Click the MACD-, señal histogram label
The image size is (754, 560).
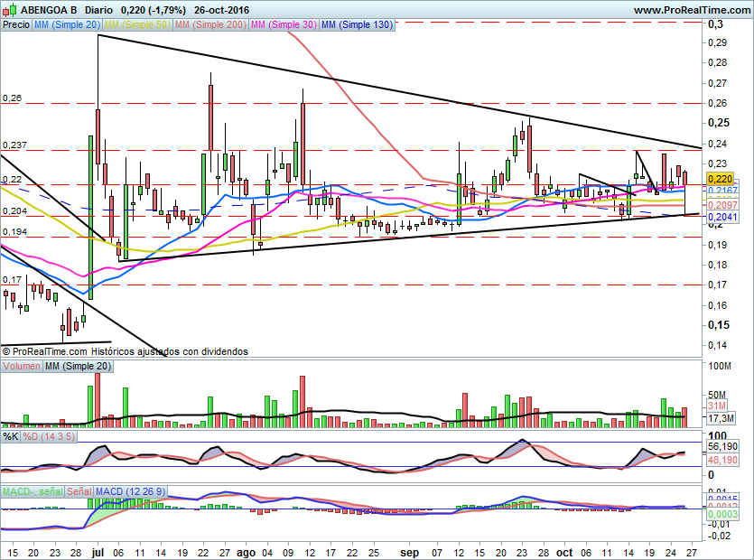click(x=33, y=491)
